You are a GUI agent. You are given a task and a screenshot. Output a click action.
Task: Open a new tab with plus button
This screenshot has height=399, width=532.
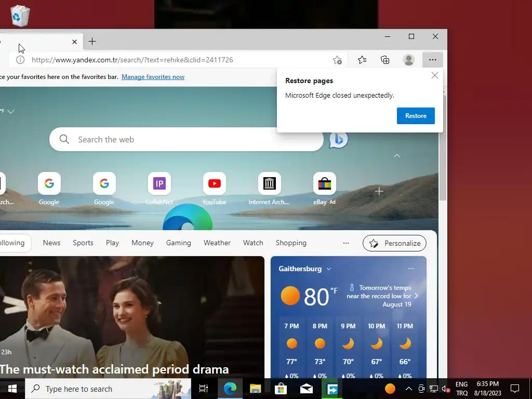point(92,42)
